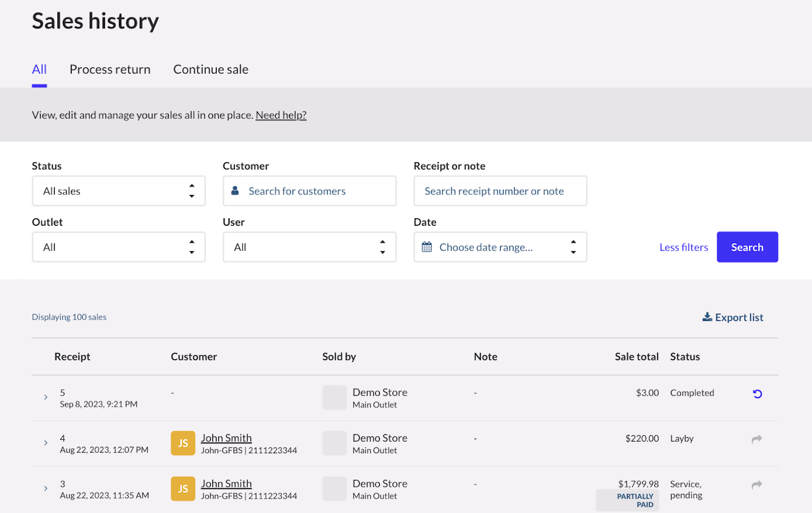Expand receipt 5 row details
Viewport: 812px width, 513px height.
[x=46, y=398]
